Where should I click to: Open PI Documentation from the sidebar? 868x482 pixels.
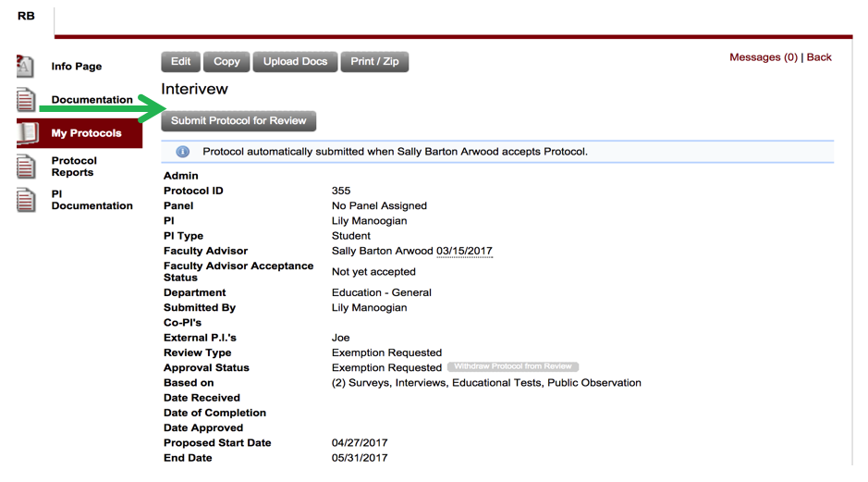[x=92, y=200]
